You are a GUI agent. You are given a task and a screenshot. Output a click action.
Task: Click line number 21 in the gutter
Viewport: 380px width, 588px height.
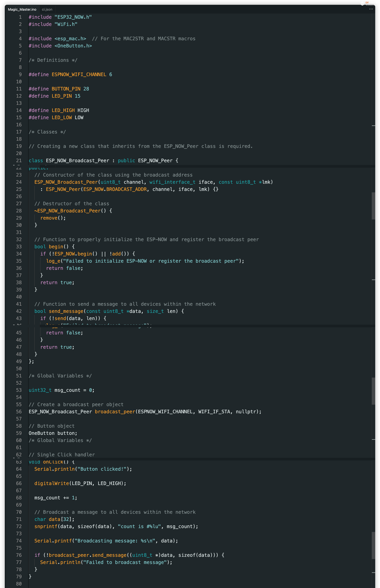19,160
